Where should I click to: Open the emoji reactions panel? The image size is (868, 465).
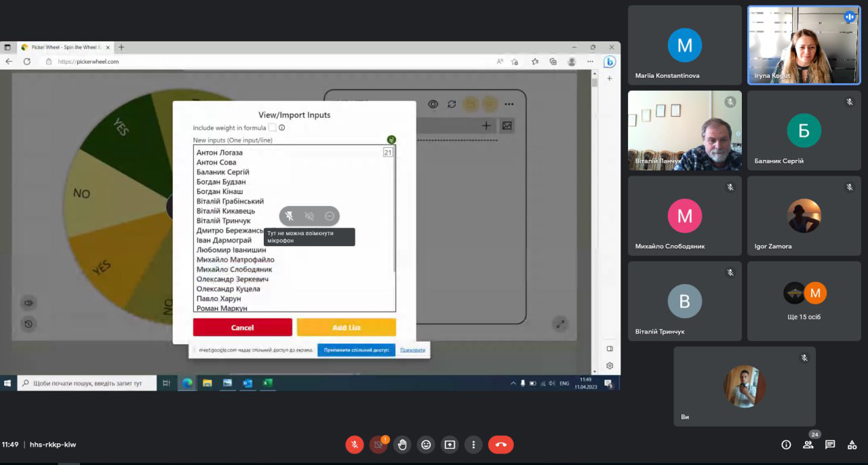pyautogui.click(x=426, y=445)
